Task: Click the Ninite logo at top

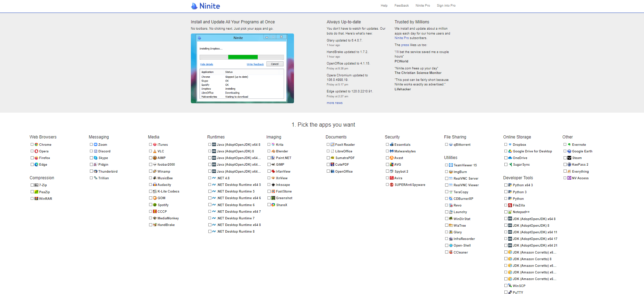Action: pyautogui.click(x=205, y=6)
